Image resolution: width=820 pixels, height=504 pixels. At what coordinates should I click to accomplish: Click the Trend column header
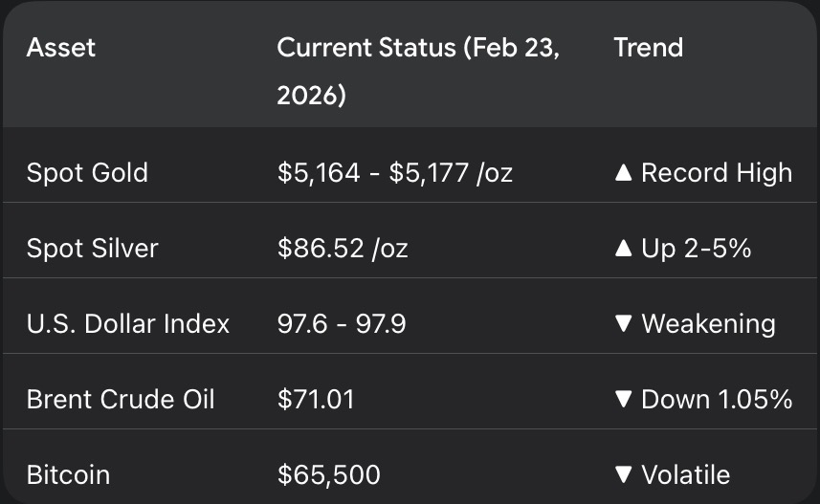click(648, 48)
